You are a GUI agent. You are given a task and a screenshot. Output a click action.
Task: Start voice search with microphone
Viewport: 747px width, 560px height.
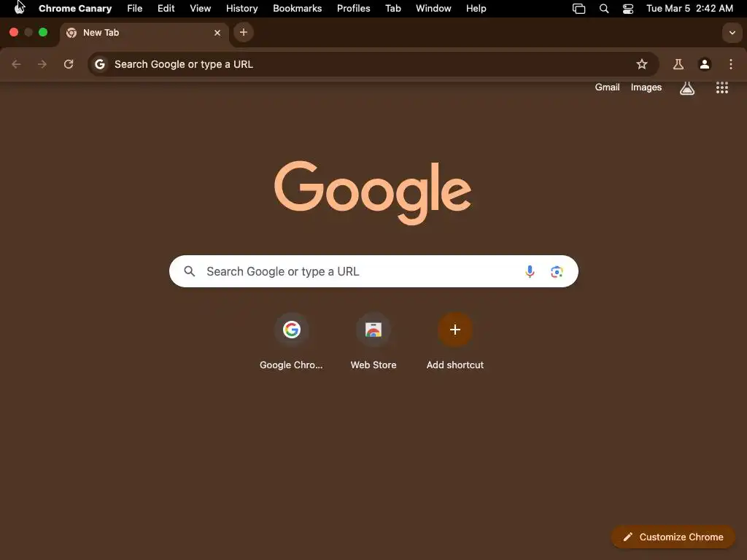[x=530, y=271]
